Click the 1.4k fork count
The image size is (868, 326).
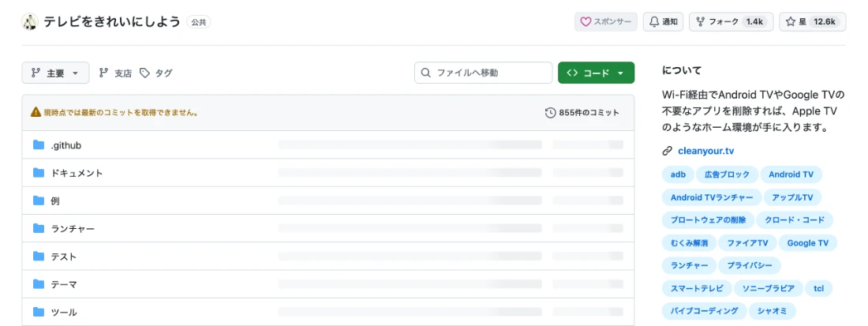pos(754,21)
